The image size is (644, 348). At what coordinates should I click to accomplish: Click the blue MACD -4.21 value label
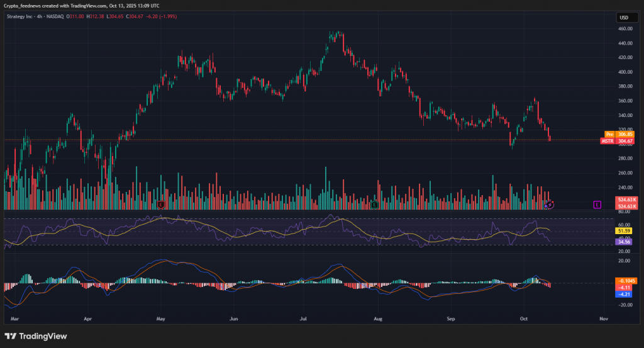[x=624, y=294]
